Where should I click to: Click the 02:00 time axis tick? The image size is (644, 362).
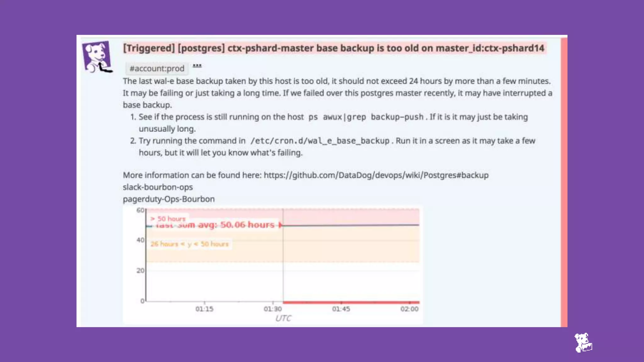point(409,309)
